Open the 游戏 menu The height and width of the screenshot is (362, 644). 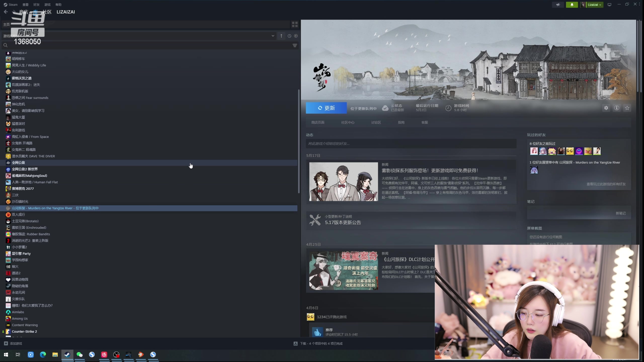pos(47,5)
